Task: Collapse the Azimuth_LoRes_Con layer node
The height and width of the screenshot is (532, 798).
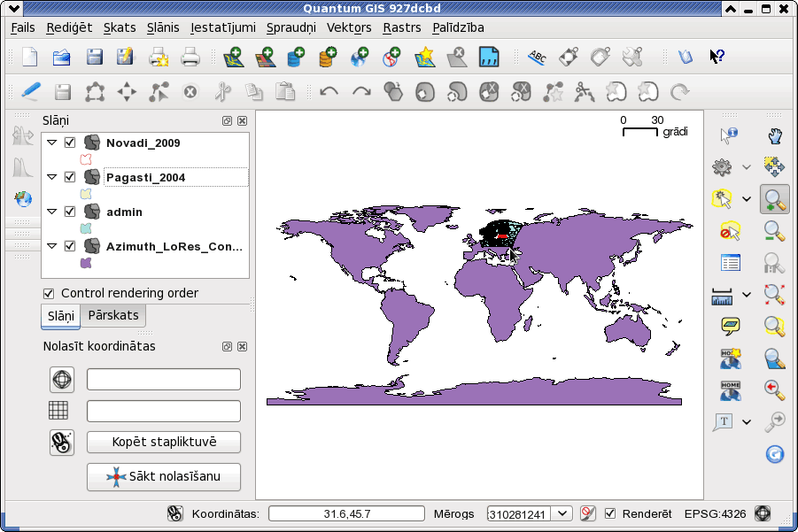Action: (x=52, y=246)
